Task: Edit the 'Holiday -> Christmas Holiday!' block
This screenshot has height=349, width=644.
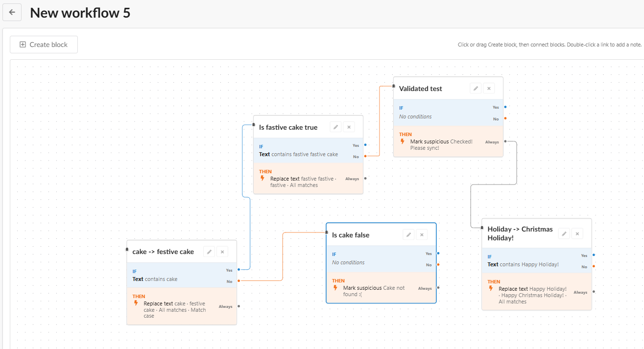Action: click(x=564, y=234)
